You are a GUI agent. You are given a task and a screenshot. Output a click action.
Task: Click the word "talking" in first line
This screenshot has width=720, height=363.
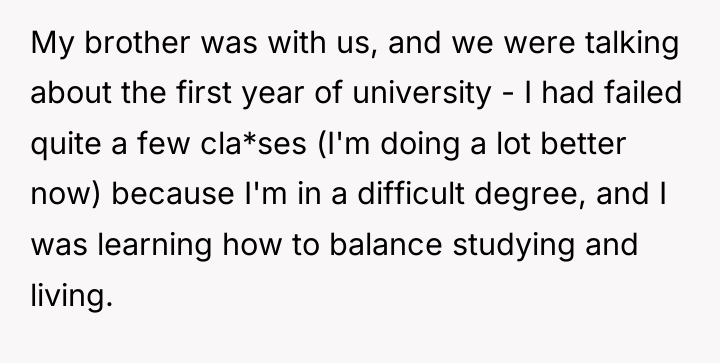[x=632, y=44]
